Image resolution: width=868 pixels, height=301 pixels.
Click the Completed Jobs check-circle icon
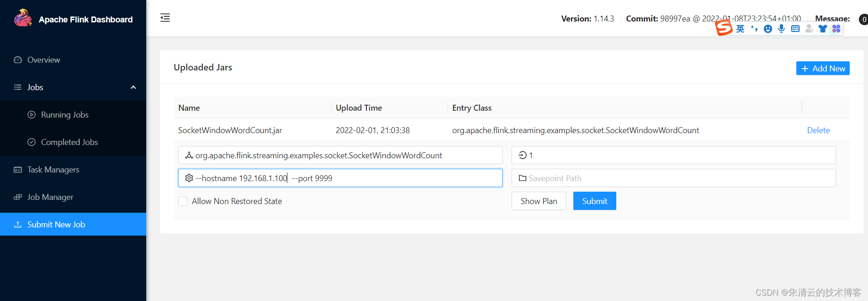point(32,142)
